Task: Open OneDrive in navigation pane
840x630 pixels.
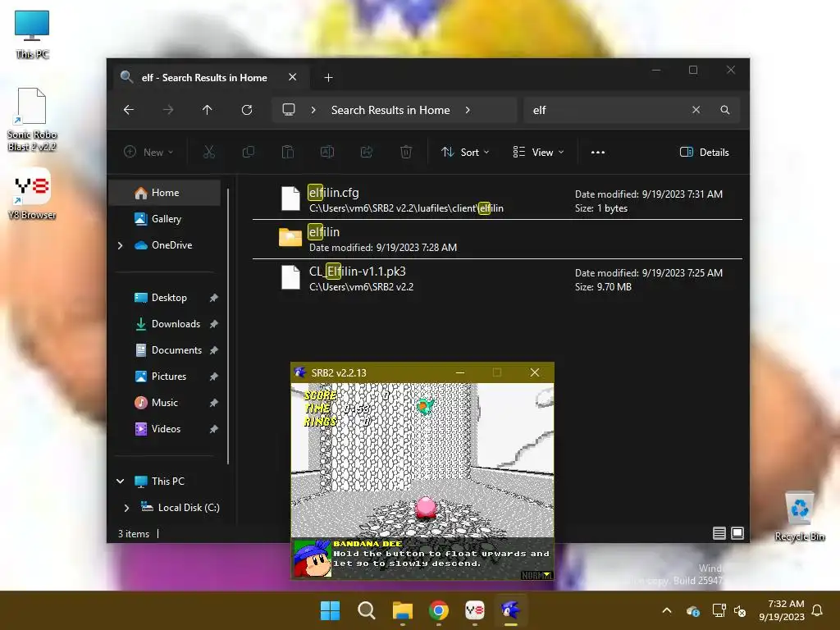Action: [x=171, y=244]
